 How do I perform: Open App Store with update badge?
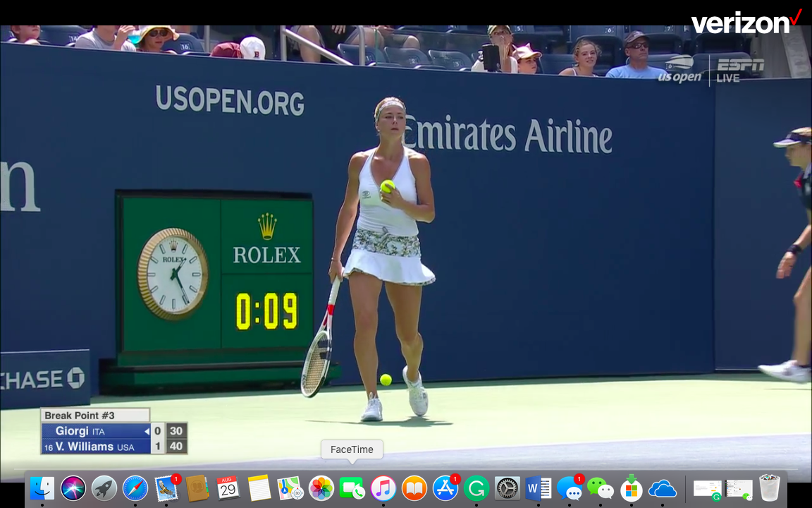(x=445, y=488)
